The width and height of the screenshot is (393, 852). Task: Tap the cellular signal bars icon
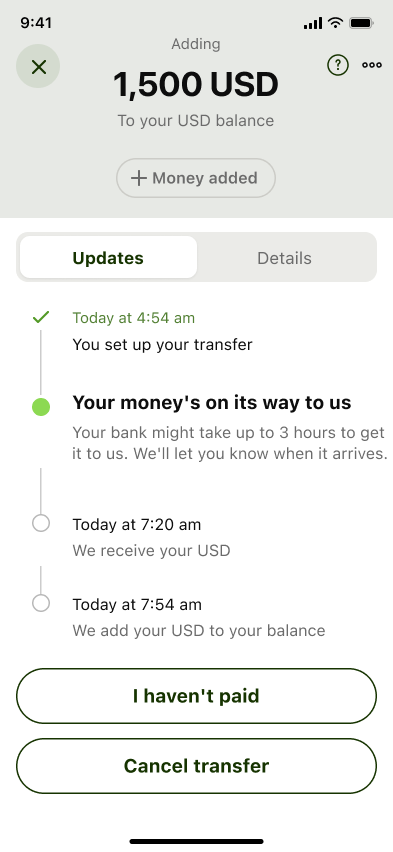click(313, 23)
